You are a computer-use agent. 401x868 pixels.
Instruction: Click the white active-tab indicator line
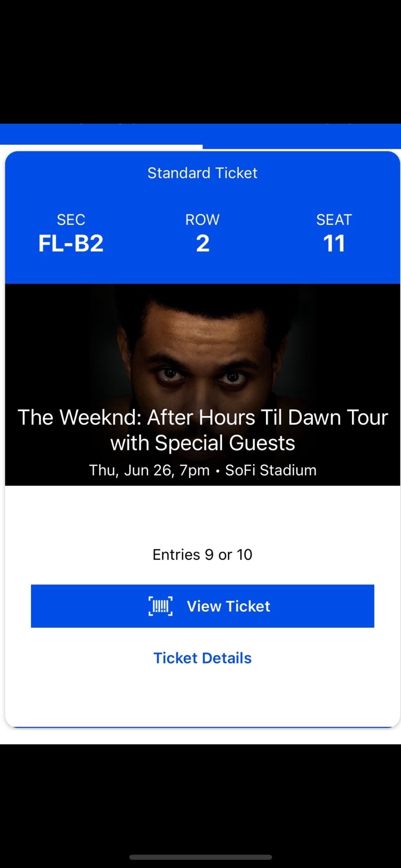tap(101, 146)
